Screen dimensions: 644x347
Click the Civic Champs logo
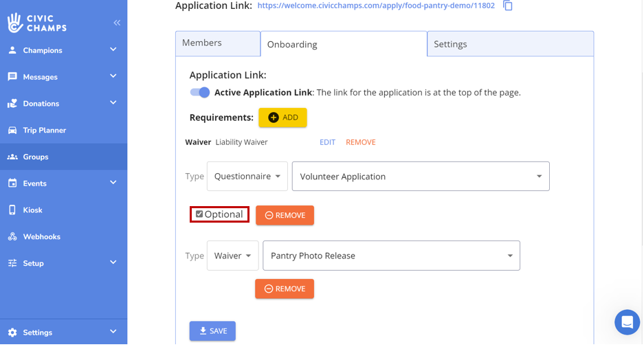point(37,23)
